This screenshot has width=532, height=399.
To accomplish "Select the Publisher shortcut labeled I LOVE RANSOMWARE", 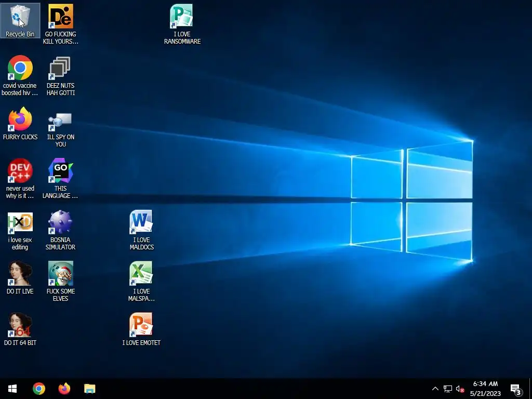I will (x=182, y=24).
